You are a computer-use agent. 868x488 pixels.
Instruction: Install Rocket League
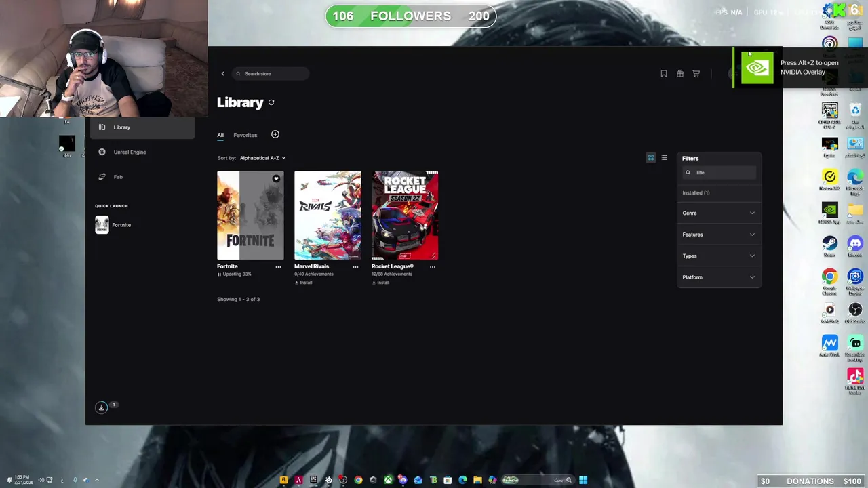click(x=381, y=283)
